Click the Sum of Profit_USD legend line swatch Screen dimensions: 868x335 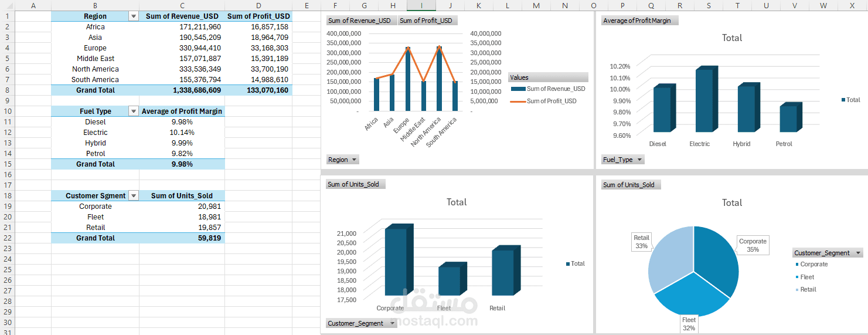click(518, 101)
